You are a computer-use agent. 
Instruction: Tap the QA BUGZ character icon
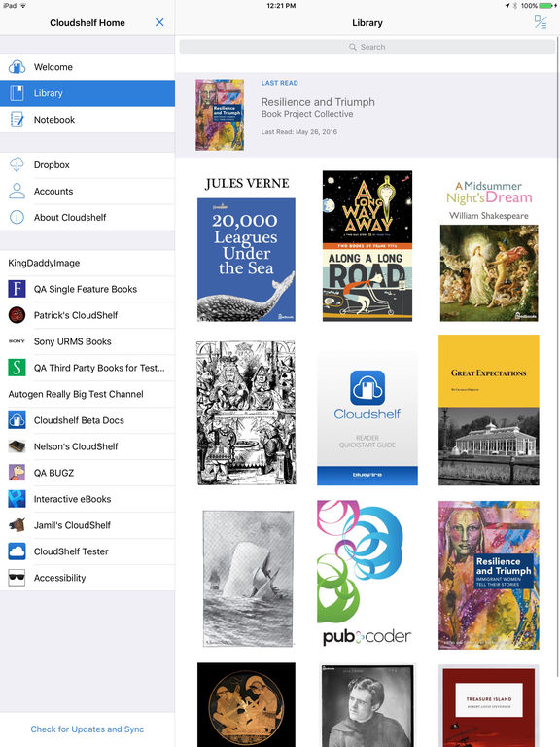[17, 473]
